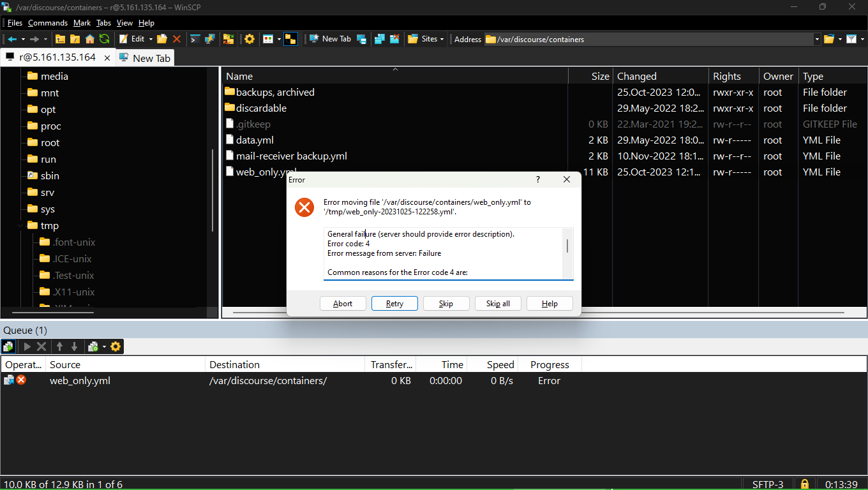The width and height of the screenshot is (868, 490).
Task: Switch to the New Tab tab
Action: pyautogui.click(x=145, y=58)
